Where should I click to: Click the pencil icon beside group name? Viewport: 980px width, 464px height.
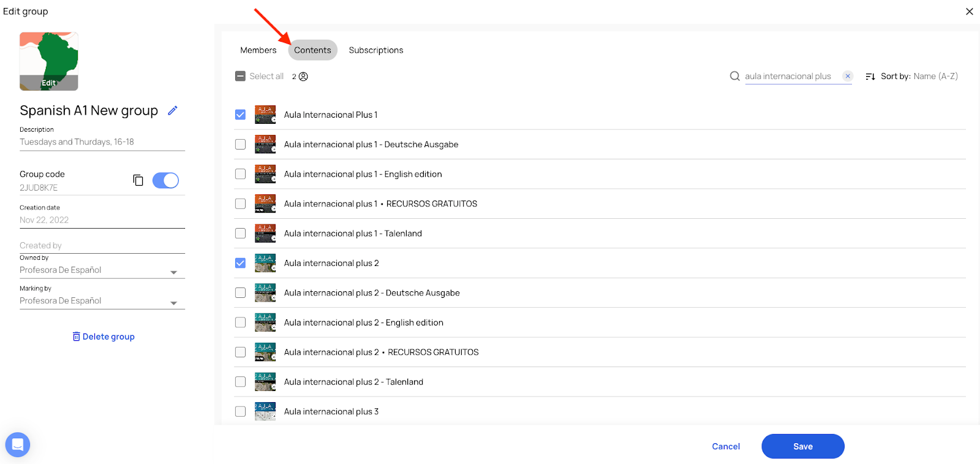(x=173, y=110)
